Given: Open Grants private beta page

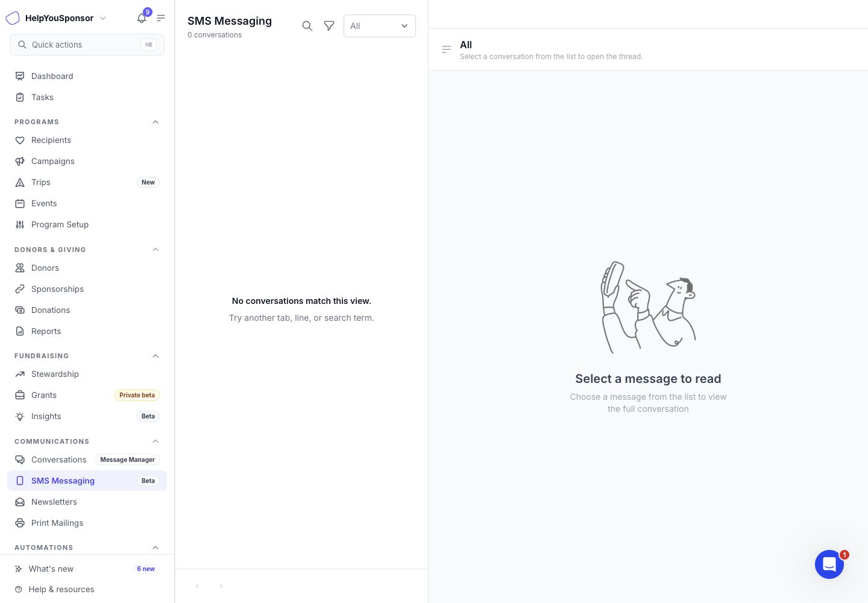Looking at the screenshot, I should click(87, 395).
